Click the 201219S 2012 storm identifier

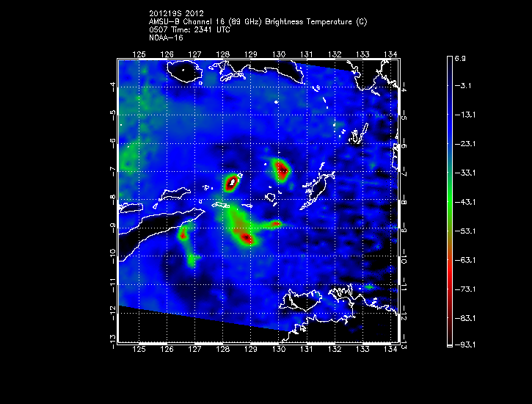tap(176, 13)
